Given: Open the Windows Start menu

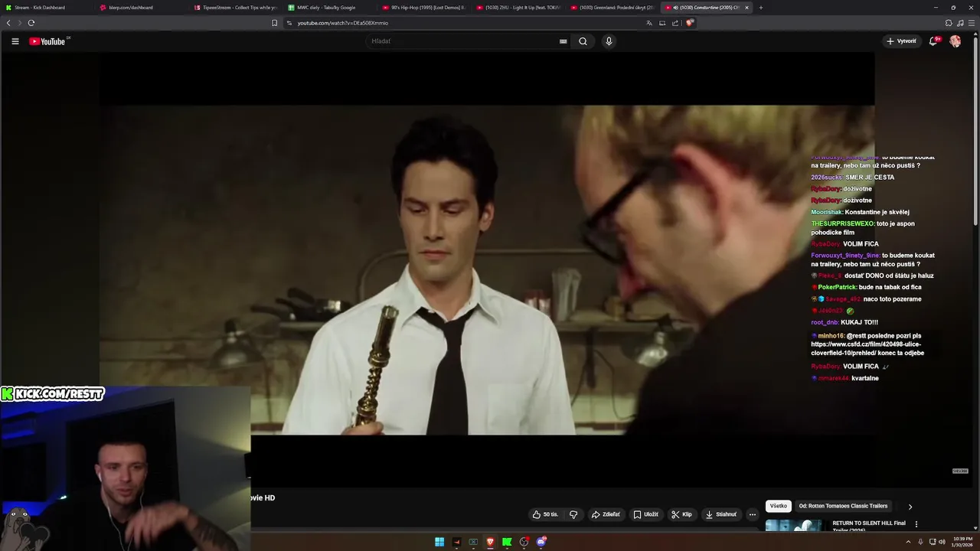Looking at the screenshot, I should point(439,542).
